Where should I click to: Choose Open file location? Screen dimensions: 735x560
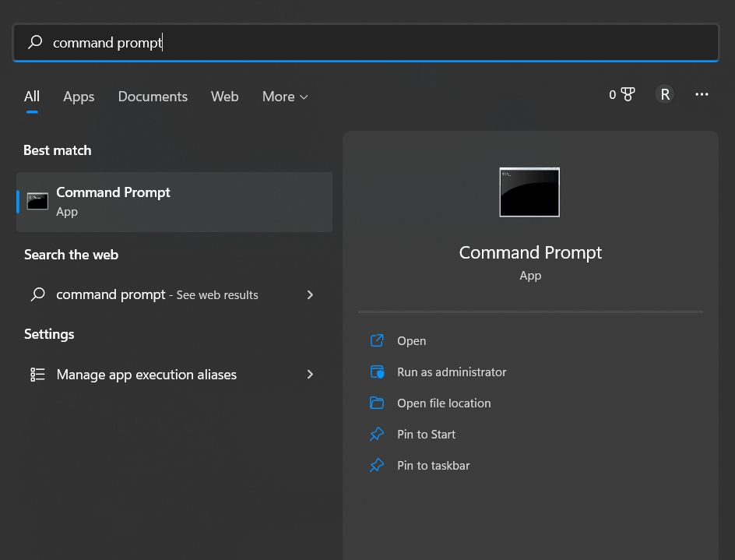[x=444, y=403]
